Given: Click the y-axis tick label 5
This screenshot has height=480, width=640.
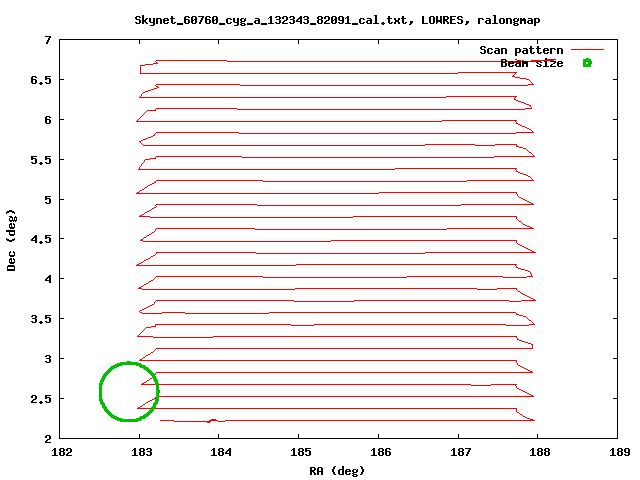Looking at the screenshot, I should click(x=48, y=200).
